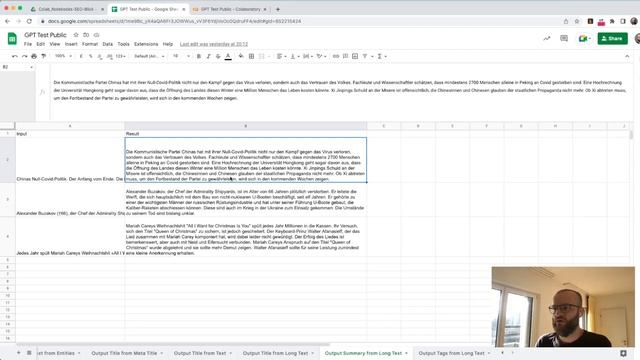
Task: Switch to Output Title from Text tab
Action: pos(200,353)
